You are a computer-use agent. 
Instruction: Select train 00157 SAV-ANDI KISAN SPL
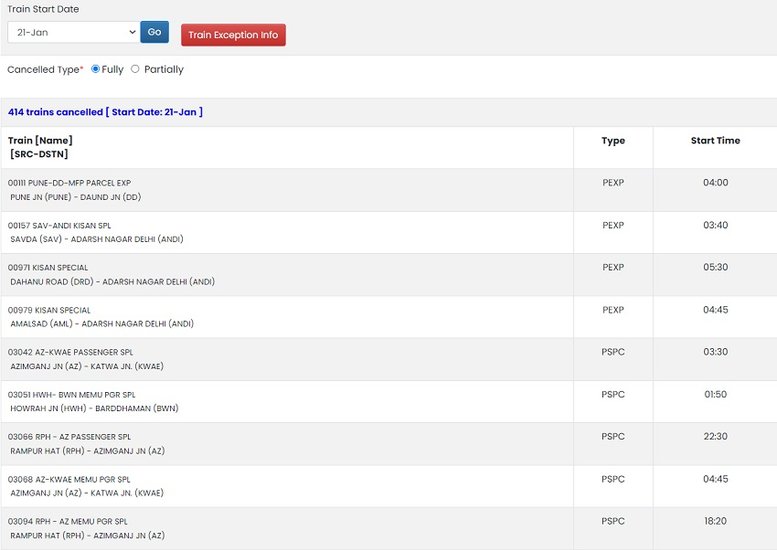(x=59, y=225)
